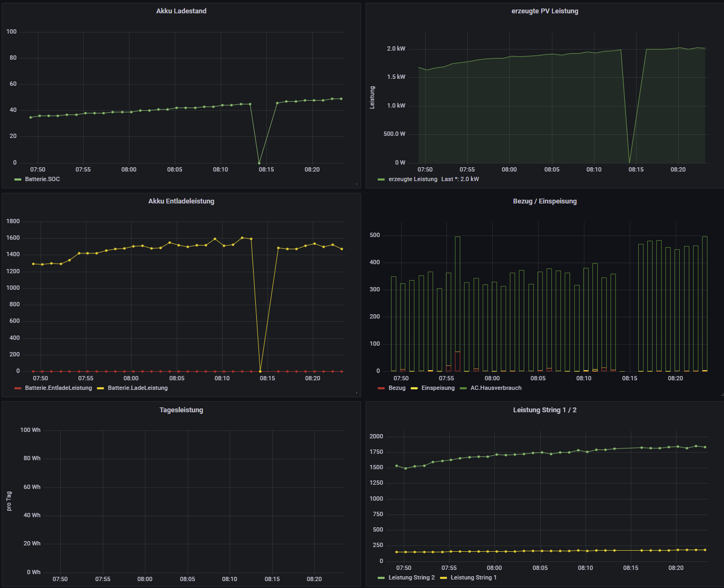The image size is (724, 588).
Task: Open the Leistung String 1 / 2 panel menu
Action: pos(544,410)
